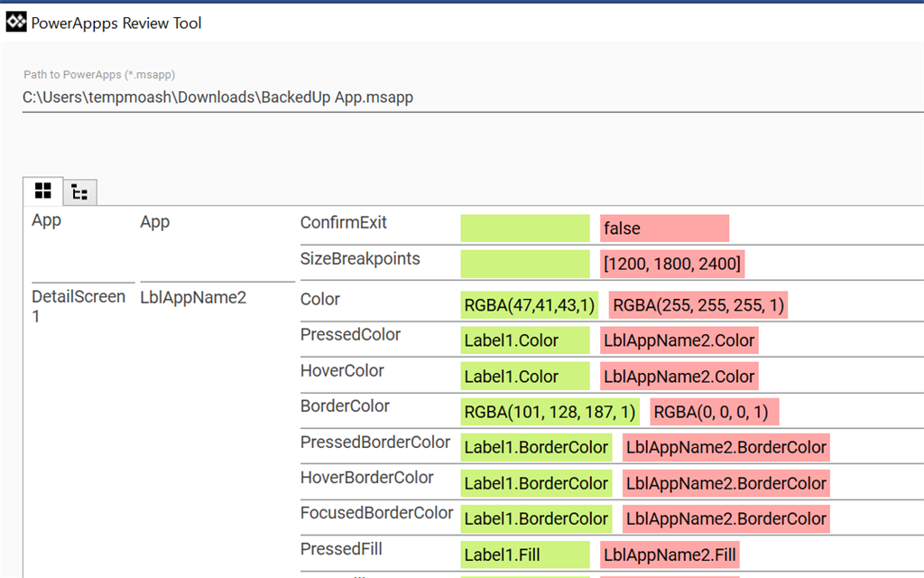Click the red false value for ConfirmExit
Screen dimensions: 924x578
point(664,228)
